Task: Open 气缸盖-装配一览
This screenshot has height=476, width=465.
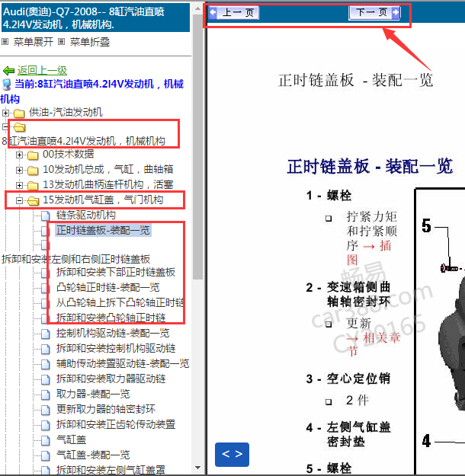Action: tap(93, 455)
